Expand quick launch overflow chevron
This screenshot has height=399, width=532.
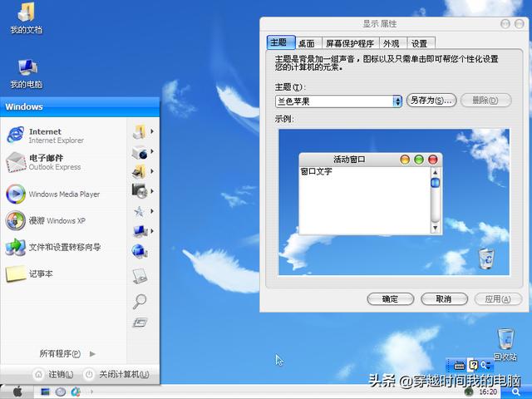click(x=91, y=392)
